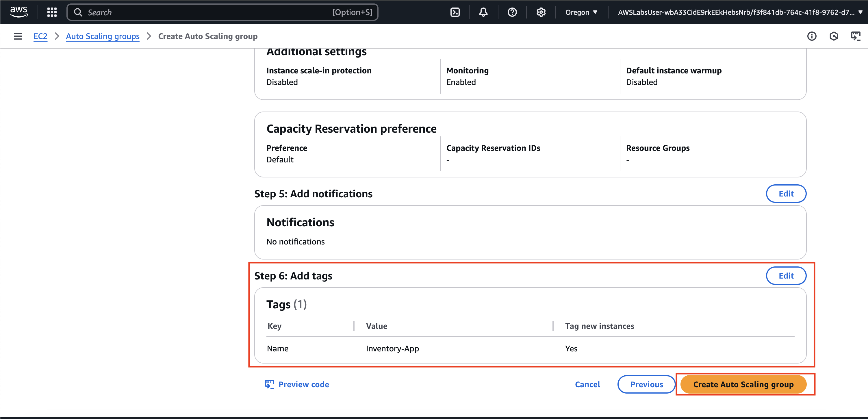Viewport: 868px width, 419px height.
Task: Open Auto Scaling groups breadcrumb link
Action: pyautogui.click(x=103, y=36)
